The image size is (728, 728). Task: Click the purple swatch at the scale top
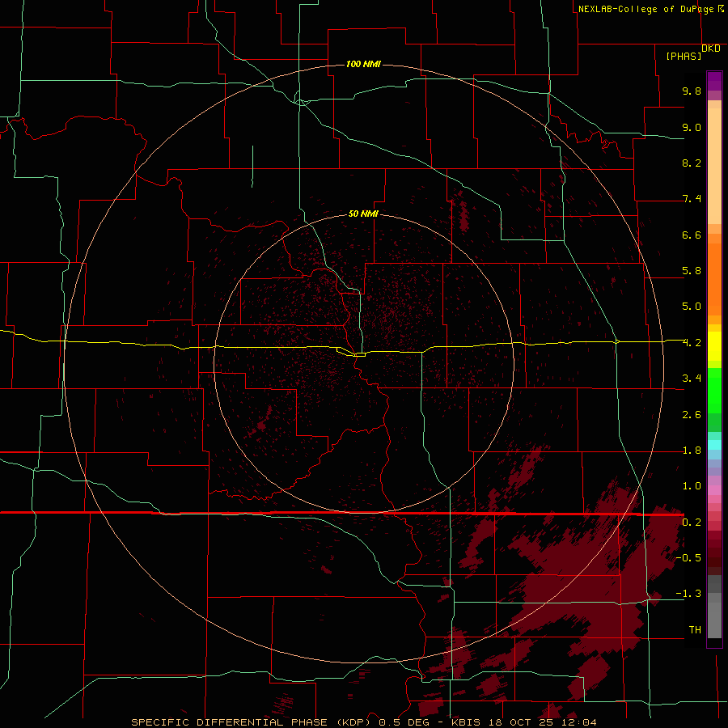coord(714,81)
